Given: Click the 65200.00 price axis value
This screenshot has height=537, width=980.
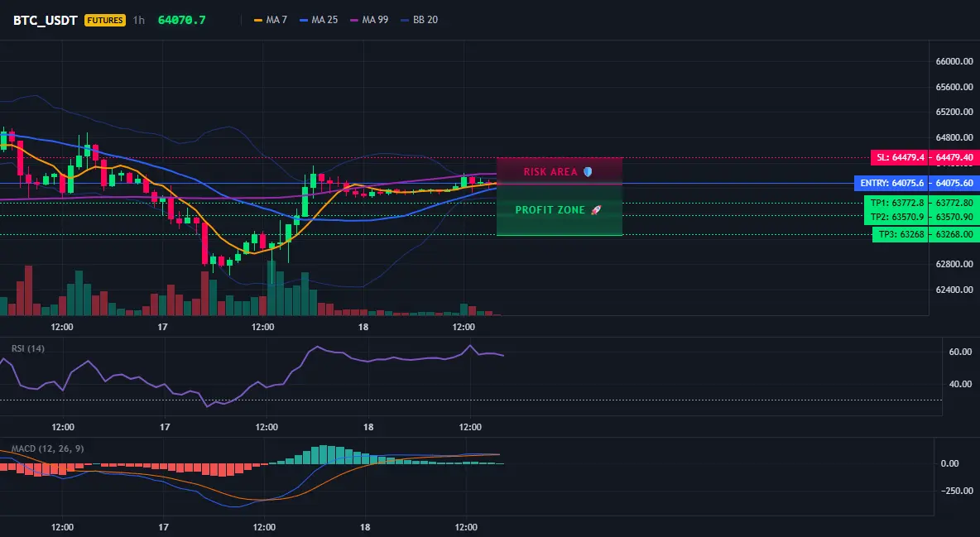Looking at the screenshot, I should click(x=954, y=112).
